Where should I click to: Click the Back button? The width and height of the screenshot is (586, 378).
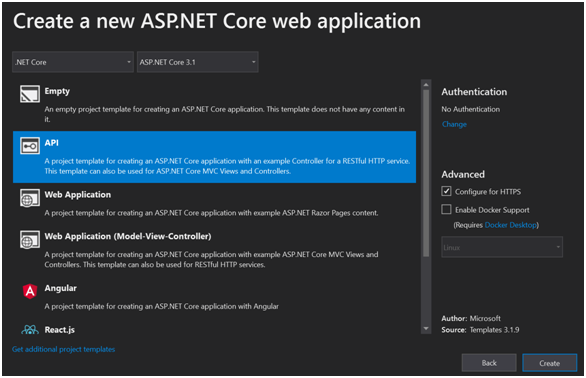(x=489, y=363)
